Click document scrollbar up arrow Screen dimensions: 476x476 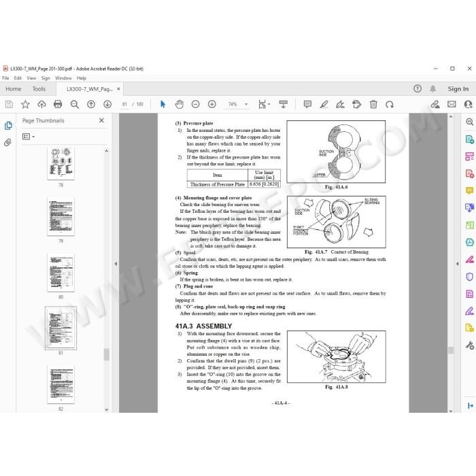[451, 117]
